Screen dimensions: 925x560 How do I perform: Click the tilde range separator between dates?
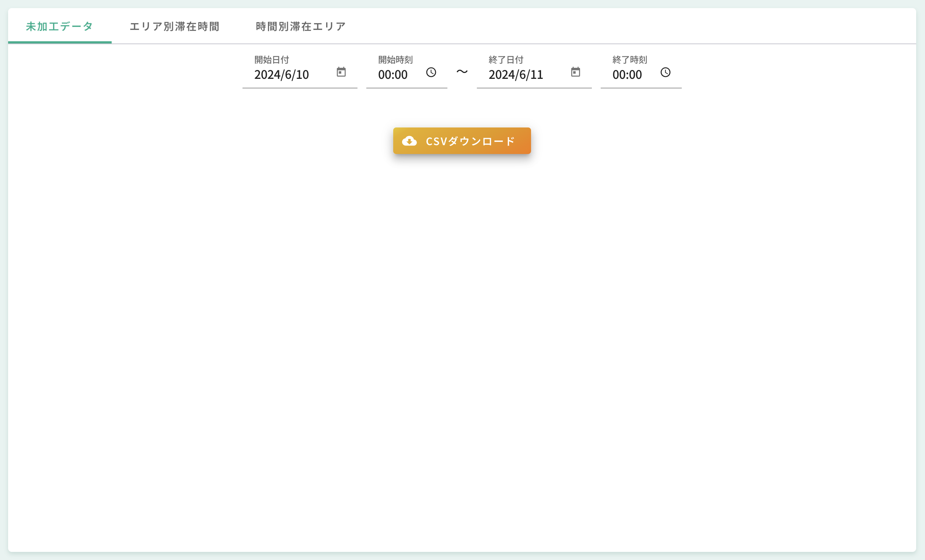pyautogui.click(x=462, y=71)
